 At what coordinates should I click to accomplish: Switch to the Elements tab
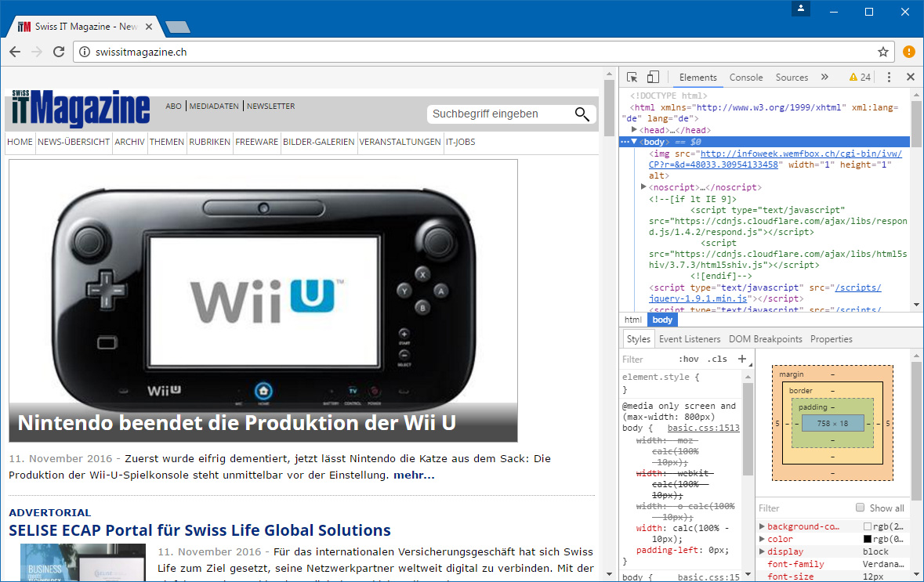pyautogui.click(x=698, y=78)
